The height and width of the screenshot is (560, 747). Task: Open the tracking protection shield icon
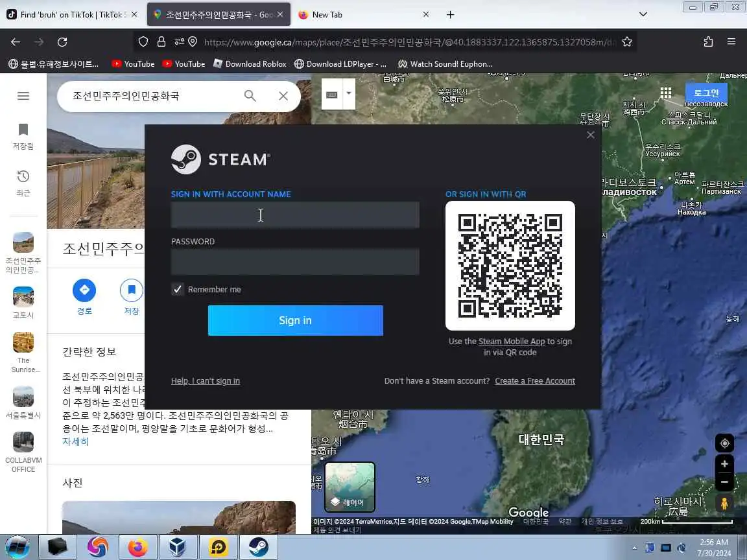(x=143, y=42)
